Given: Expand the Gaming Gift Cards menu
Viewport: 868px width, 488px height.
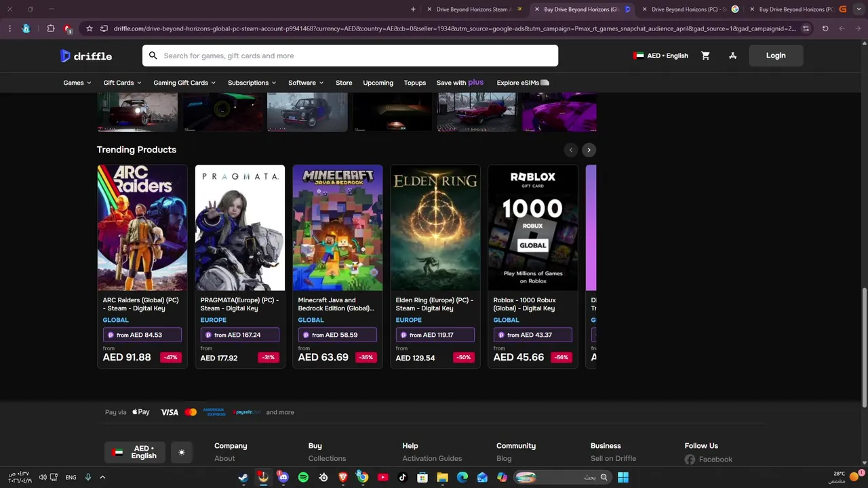Looking at the screenshot, I should coord(184,83).
